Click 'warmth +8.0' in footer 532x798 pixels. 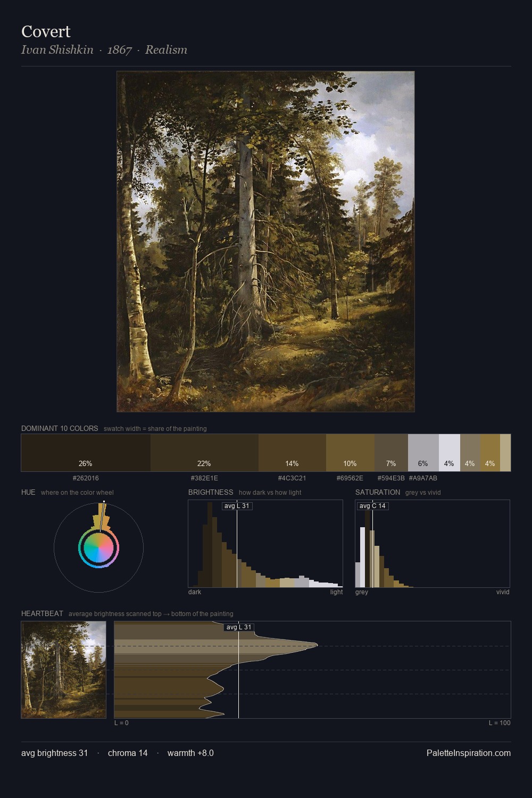190,753
